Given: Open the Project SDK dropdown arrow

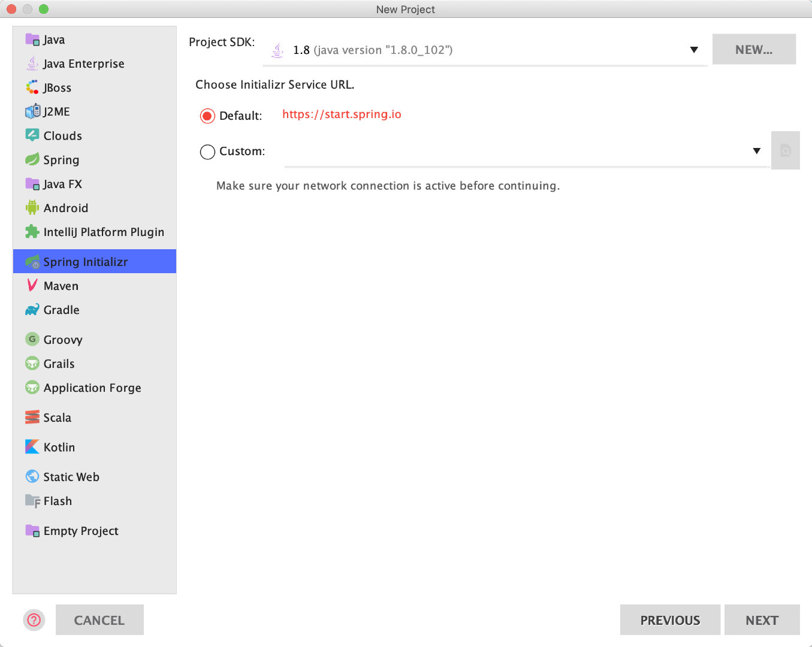Looking at the screenshot, I should pos(694,50).
